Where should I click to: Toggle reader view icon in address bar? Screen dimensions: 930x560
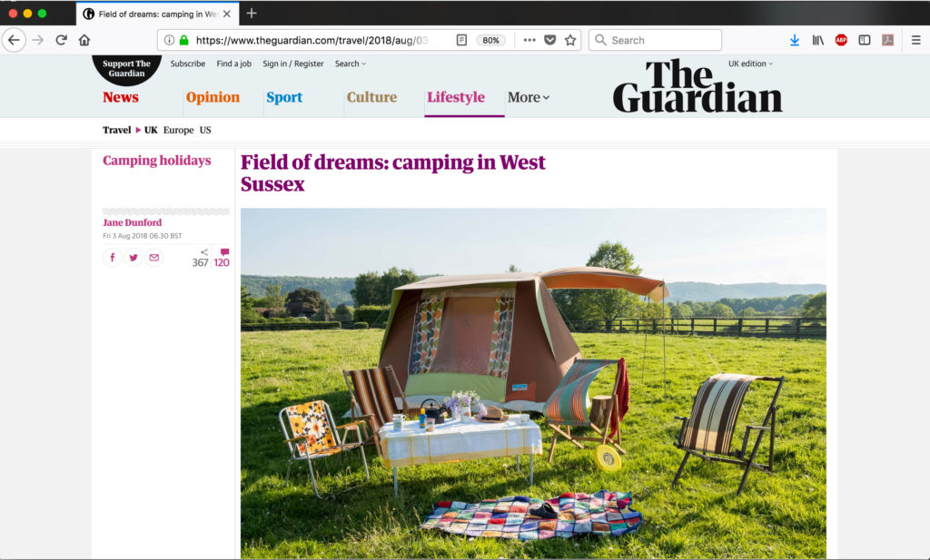pyautogui.click(x=461, y=40)
